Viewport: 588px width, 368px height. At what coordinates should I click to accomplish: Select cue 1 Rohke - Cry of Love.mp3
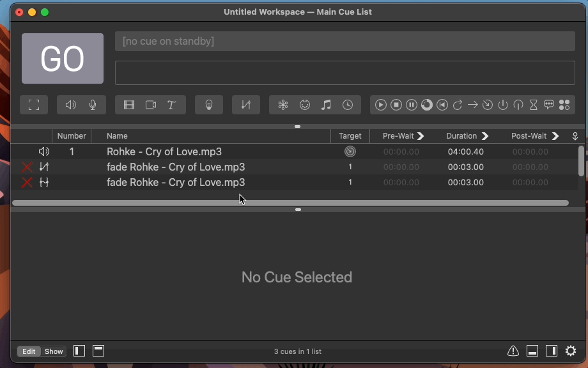tap(295, 151)
